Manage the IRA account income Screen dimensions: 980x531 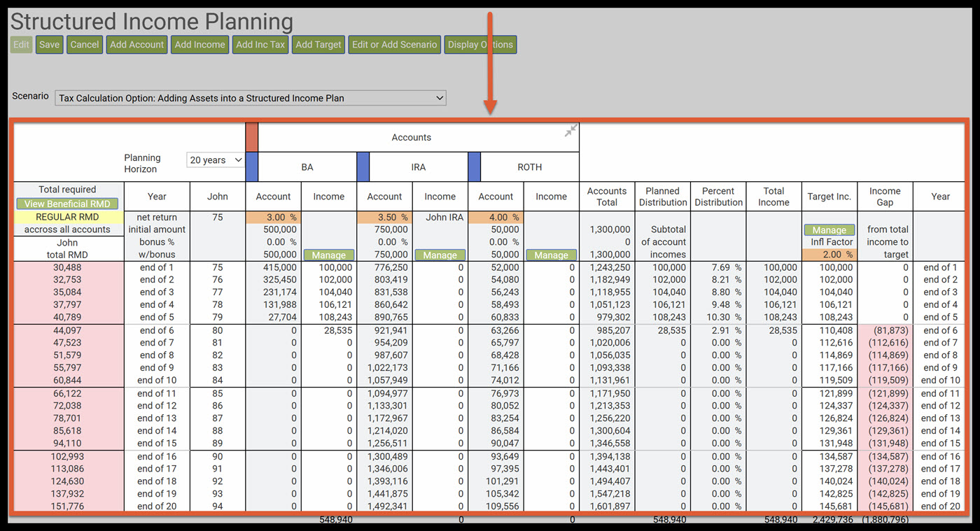coord(440,255)
